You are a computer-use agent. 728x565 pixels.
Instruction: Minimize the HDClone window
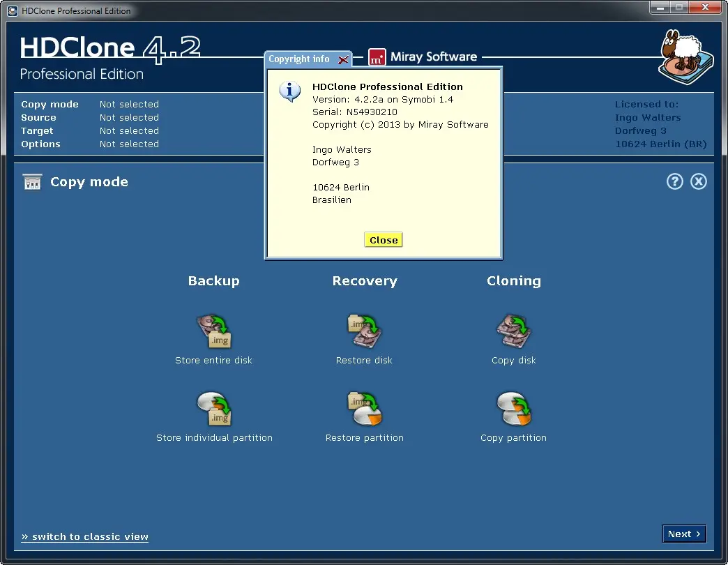[660, 8]
